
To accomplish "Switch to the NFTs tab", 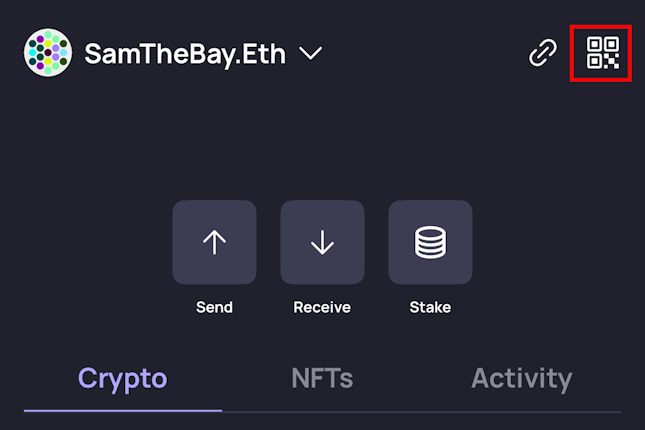I will (322, 378).
